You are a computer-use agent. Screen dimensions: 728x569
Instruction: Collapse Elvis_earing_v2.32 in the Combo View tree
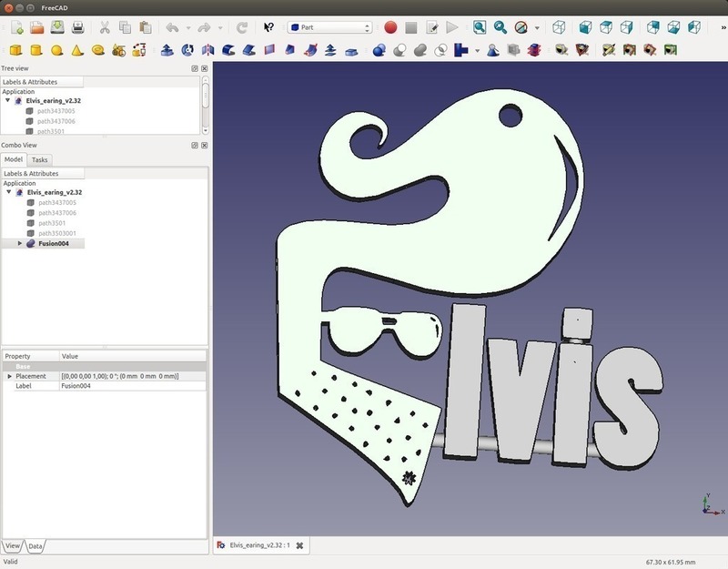coord(8,192)
